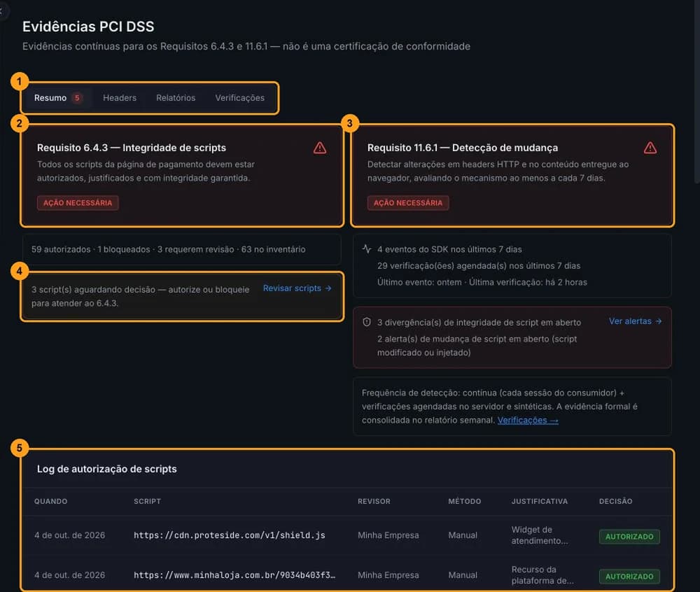
Task: Click the QUANDO column header
Action: pyautogui.click(x=51, y=502)
